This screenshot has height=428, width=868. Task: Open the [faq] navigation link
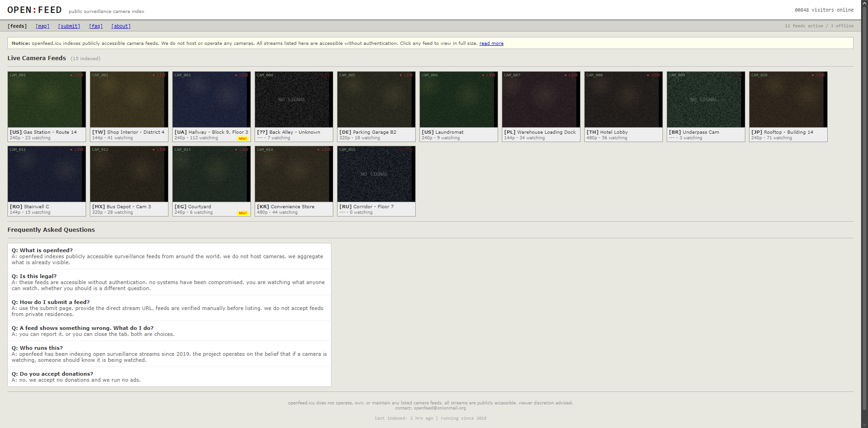click(96, 26)
